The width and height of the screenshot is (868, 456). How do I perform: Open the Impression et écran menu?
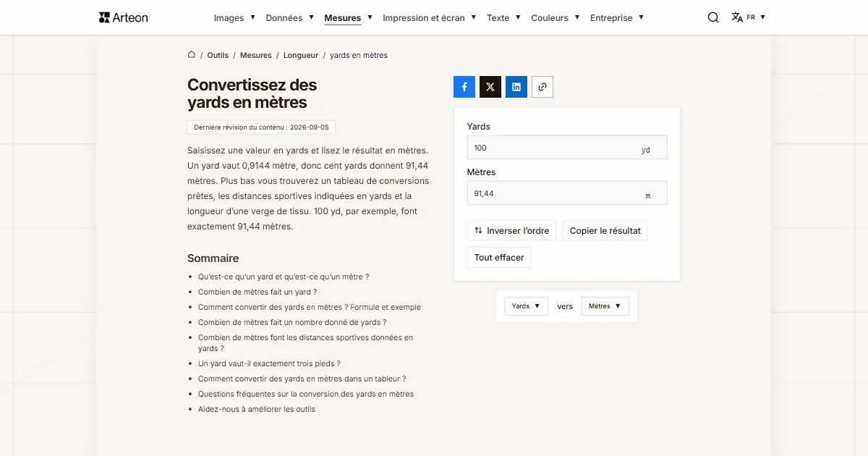[430, 18]
